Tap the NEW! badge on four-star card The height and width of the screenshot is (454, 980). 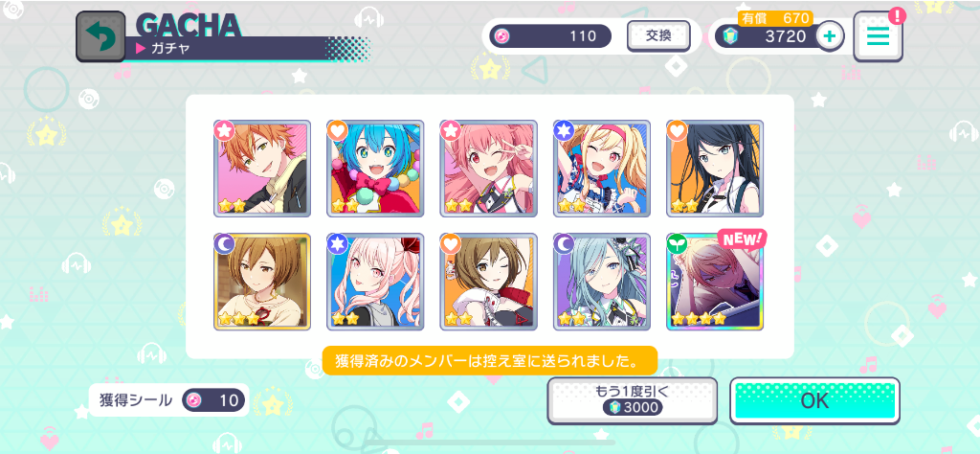(x=742, y=238)
